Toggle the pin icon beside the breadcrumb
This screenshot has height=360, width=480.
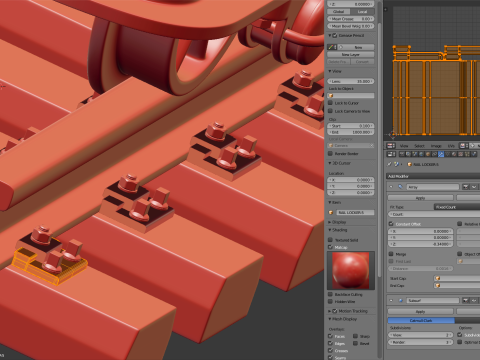point(389,164)
